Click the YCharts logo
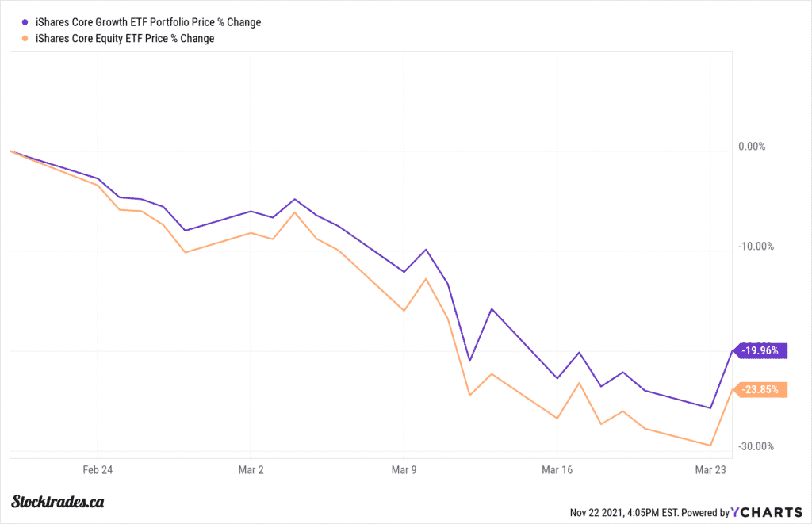 pyautogui.click(x=766, y=513)
